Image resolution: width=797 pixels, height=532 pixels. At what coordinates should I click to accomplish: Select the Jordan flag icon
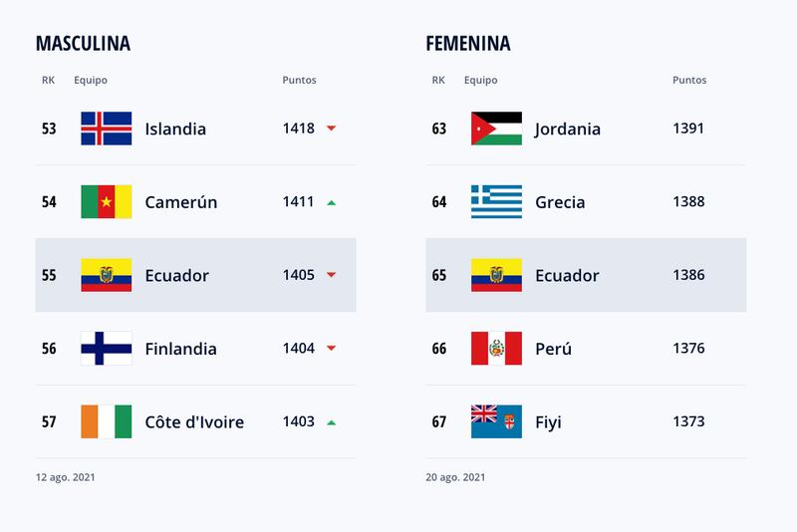click(496, 129)
